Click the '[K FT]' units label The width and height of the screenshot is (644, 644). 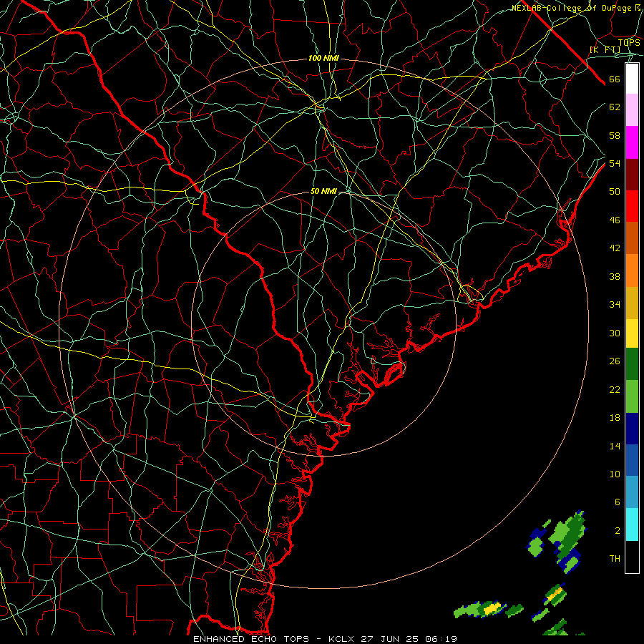605,49
